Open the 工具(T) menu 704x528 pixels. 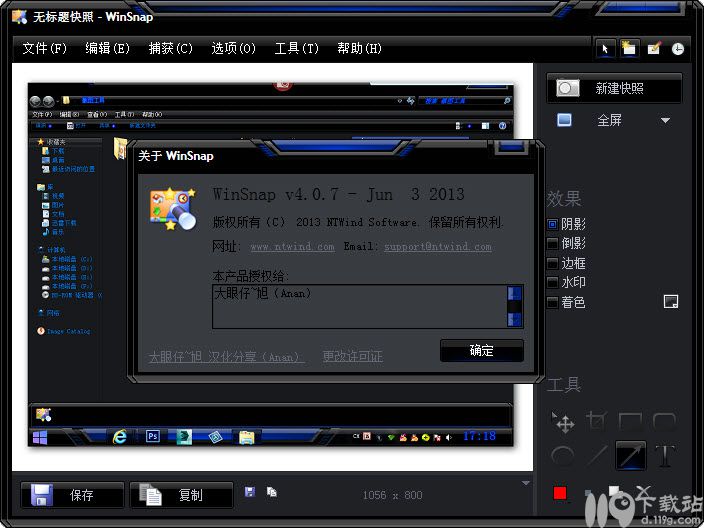point(296,48)
